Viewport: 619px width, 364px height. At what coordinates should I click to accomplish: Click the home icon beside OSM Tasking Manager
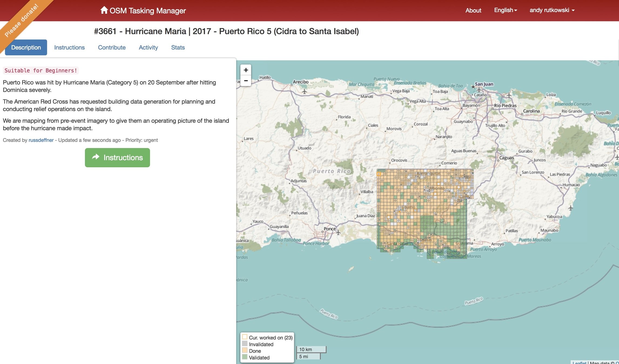(x=104, y=10)
